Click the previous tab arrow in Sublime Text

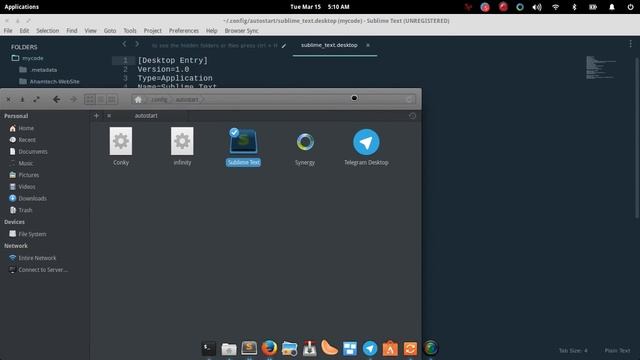pos(124,44)
